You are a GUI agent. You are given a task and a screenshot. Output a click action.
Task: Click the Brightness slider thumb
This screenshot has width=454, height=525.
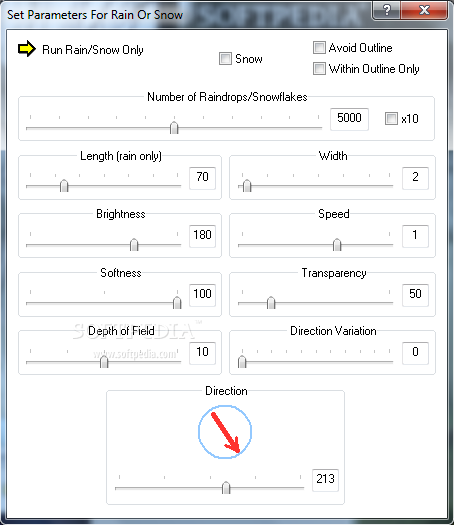(x=134, y=244)
